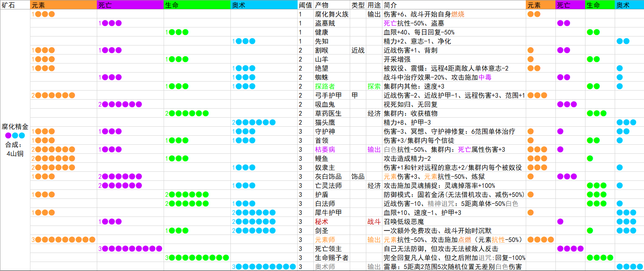
Task: Select the 鳗鱼 product cell
Action: 332,158
